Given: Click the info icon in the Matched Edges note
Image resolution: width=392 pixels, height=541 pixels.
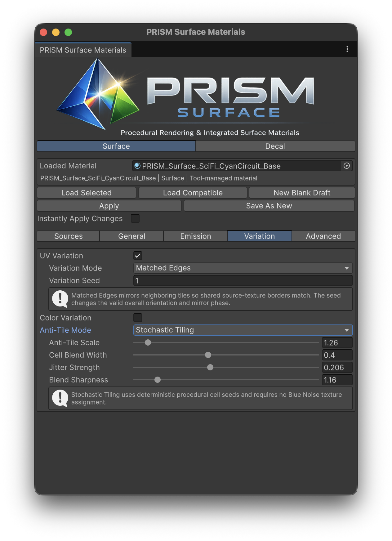Looking at the screenshot, I should pos(60,299).
